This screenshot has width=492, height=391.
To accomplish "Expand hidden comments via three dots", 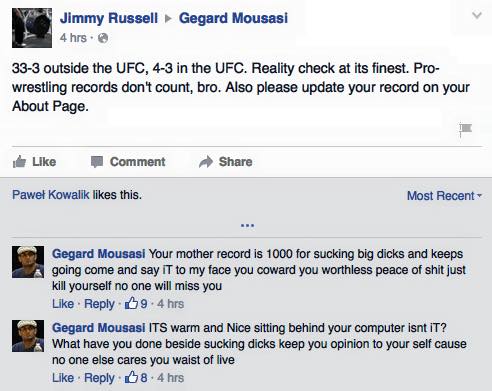I will point(247,226).
